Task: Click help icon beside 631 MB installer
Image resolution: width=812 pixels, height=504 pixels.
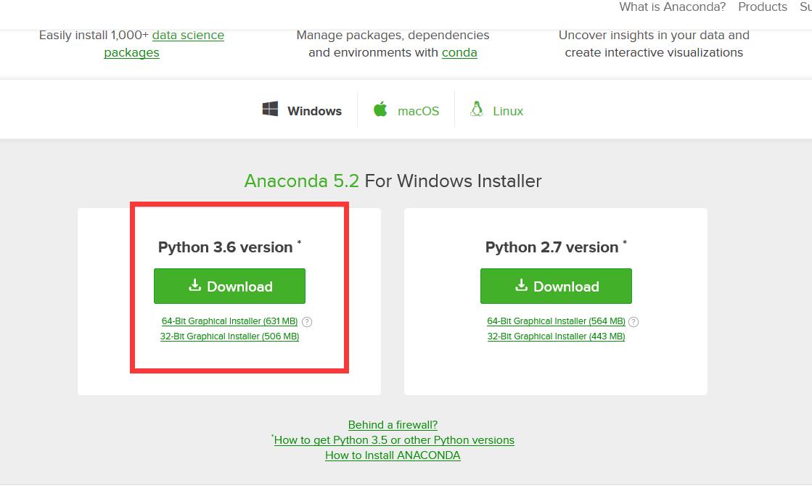Action: pos(307,322)
